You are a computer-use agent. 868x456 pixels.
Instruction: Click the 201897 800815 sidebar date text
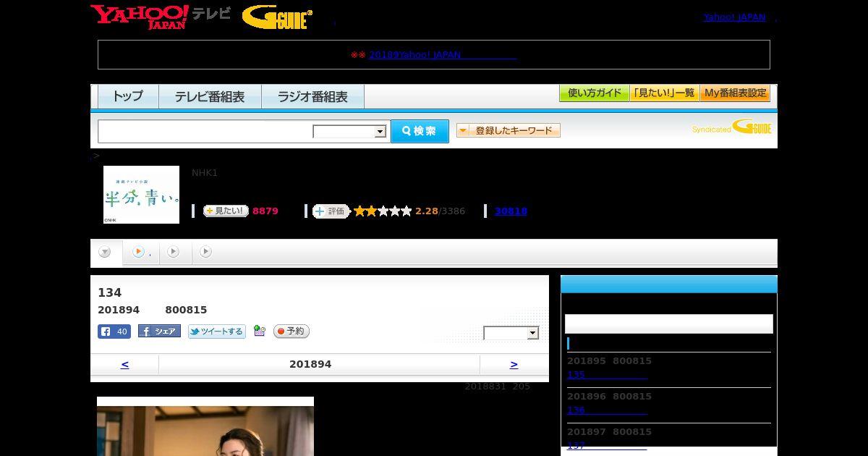(609, 431)
